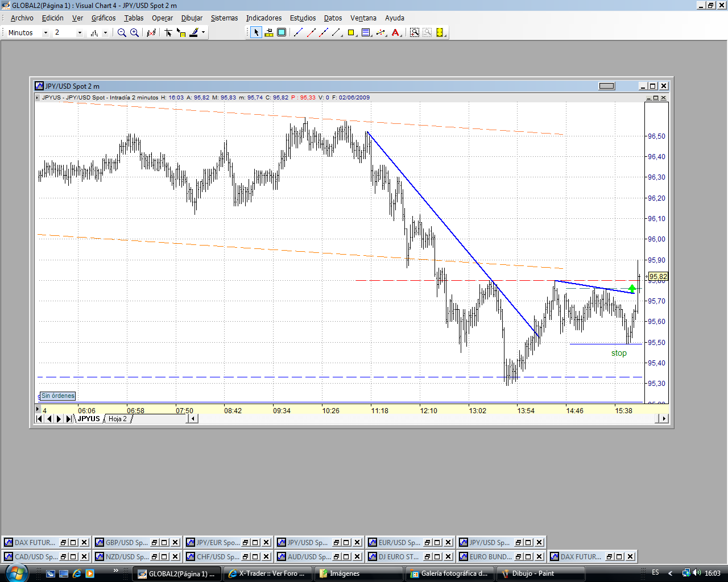Open the Estudios menu
This screenshot has height=582, width=728.
[x=303, y=18]
